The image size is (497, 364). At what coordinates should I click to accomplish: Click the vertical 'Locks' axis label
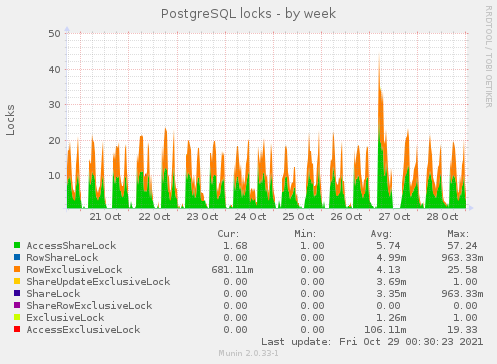pos(10,120)
